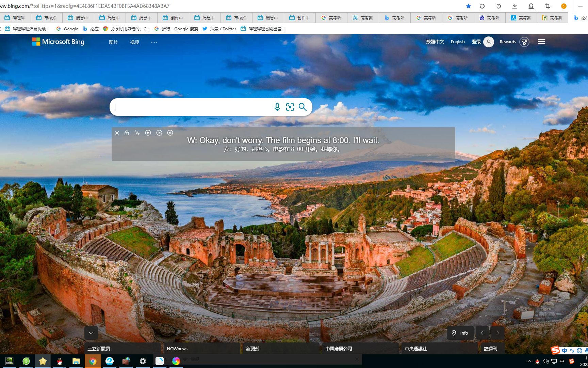Open QQ penguin in taskbar
Viewport: 588px width, 368px height.
click(x=60, y=361)
